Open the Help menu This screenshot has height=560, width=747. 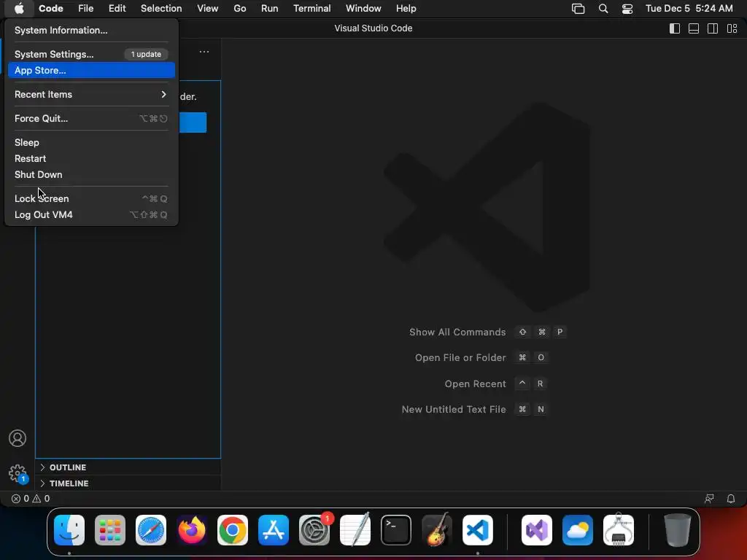(406, 8)
